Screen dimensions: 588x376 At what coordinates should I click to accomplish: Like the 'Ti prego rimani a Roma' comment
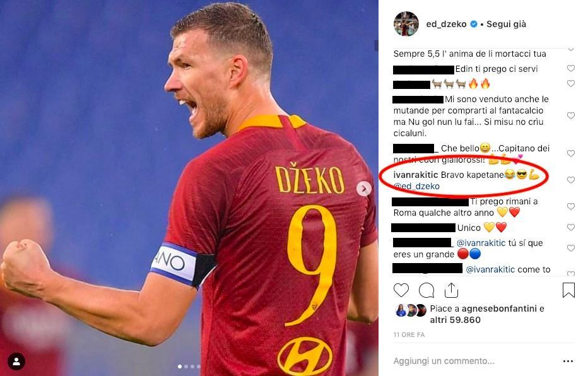(571, 206)
